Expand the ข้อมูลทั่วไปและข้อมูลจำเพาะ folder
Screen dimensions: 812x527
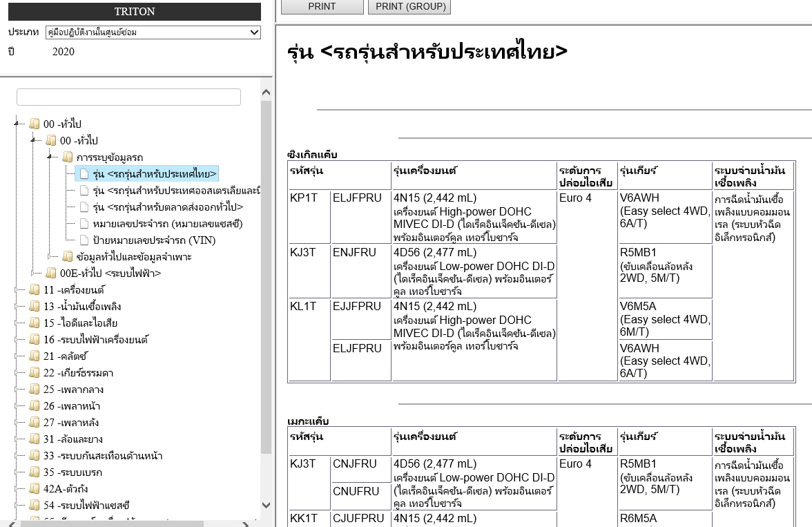50,256
